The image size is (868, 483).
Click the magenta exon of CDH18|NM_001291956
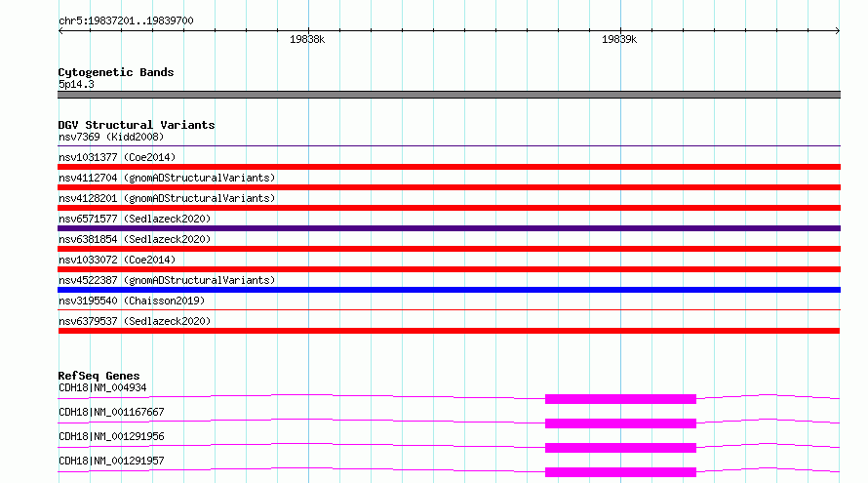pos(620,448)
